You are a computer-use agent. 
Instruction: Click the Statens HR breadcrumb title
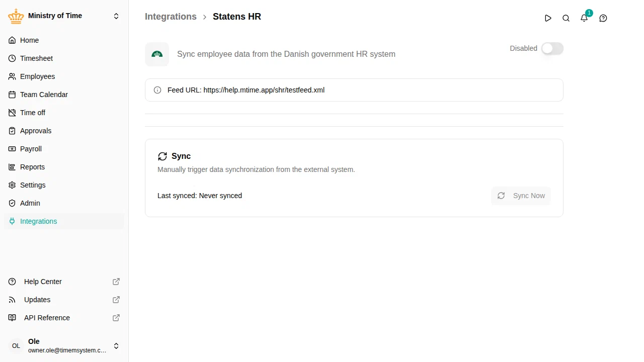pyautogui.click(x=237, y=17)
